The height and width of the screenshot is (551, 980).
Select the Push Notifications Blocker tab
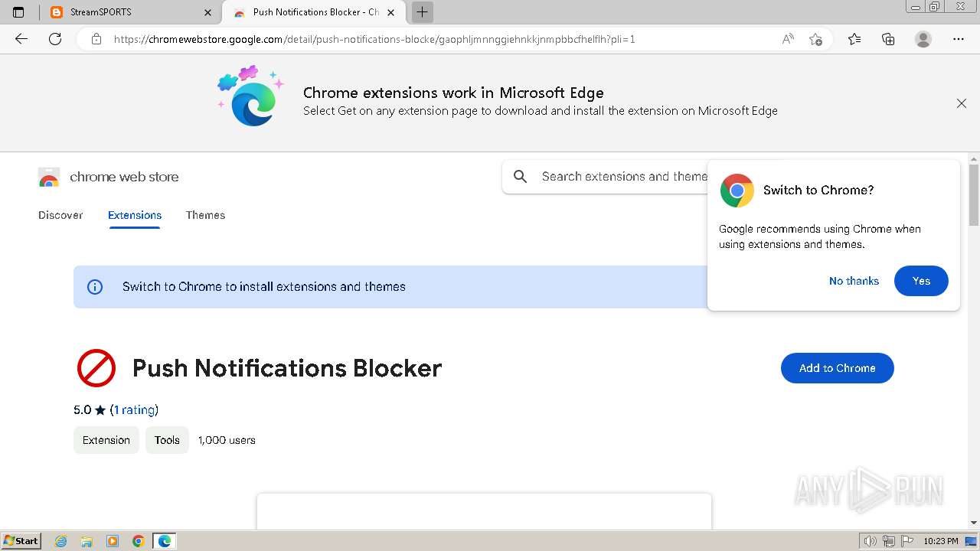pos(314,12)
